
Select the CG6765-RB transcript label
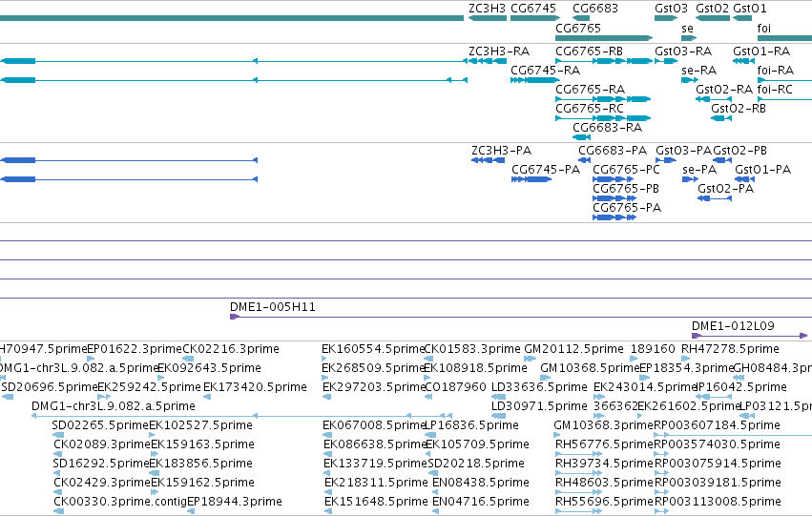590,52
